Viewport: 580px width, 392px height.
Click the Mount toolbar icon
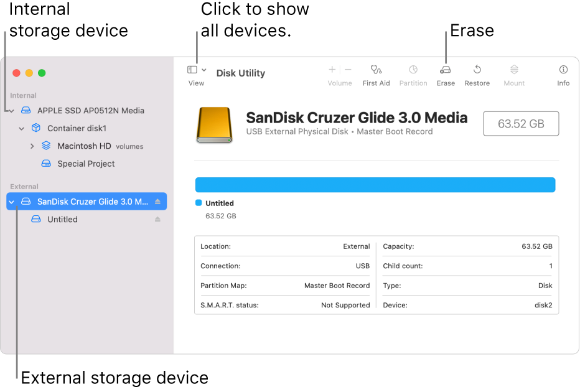(x=514, y=70)
